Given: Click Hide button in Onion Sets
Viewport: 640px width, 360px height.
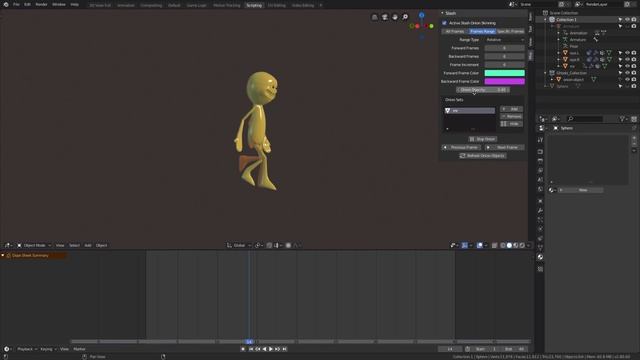Looking at the screenshot, I should [511, 124].
